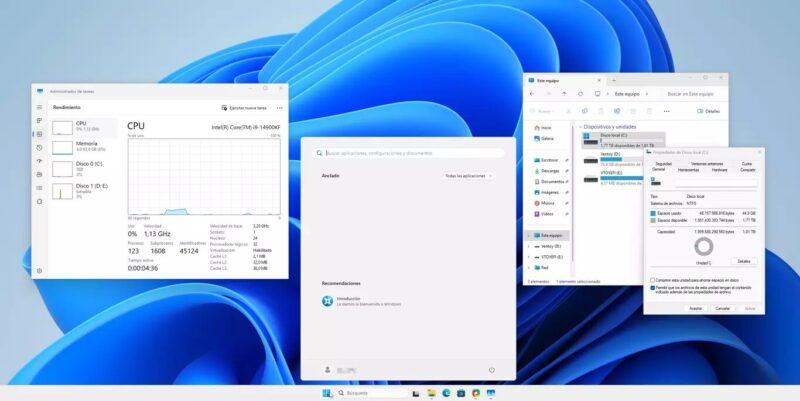Switch to Hardware tab in Properties

point(719,170)
